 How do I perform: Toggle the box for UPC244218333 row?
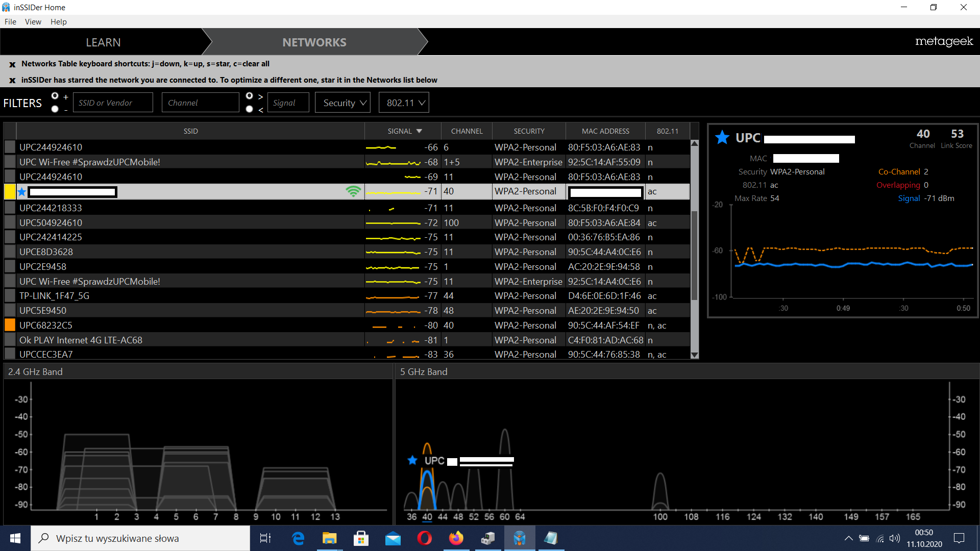10,208
